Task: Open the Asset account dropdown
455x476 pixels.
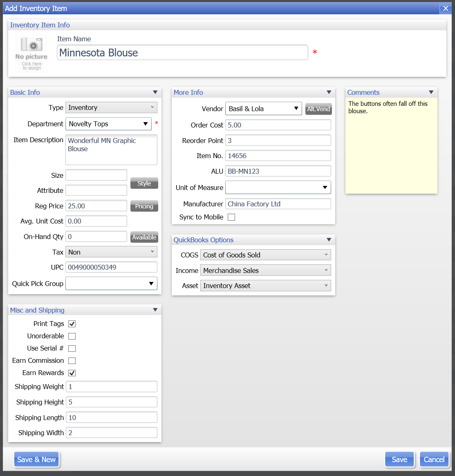Action: [266, 286]
